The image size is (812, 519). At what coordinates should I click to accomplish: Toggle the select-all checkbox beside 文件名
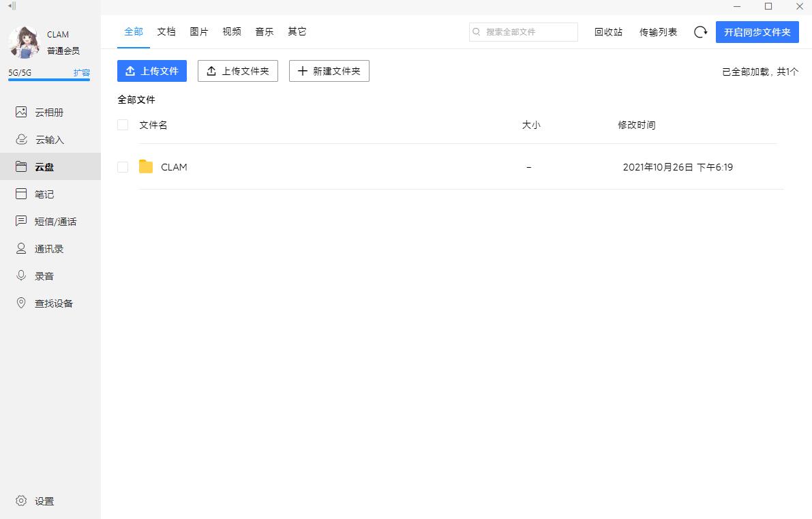(x=123, y=125)
